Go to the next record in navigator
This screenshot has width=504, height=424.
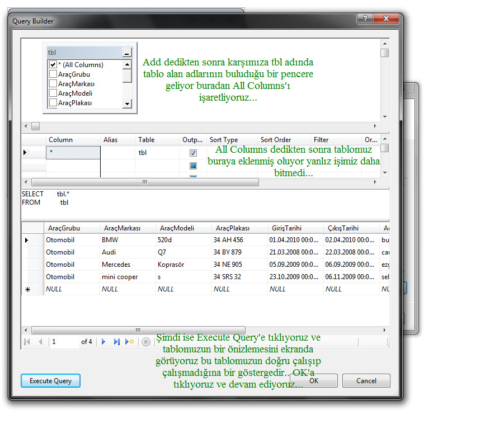tap(103, 342)
